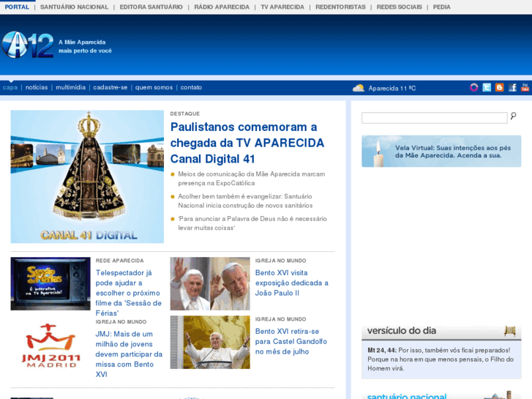Image resolution: width=532 pixels, height=399 pixels.
Task: Open TV APARECIDA top link
Action: (282, 7)
